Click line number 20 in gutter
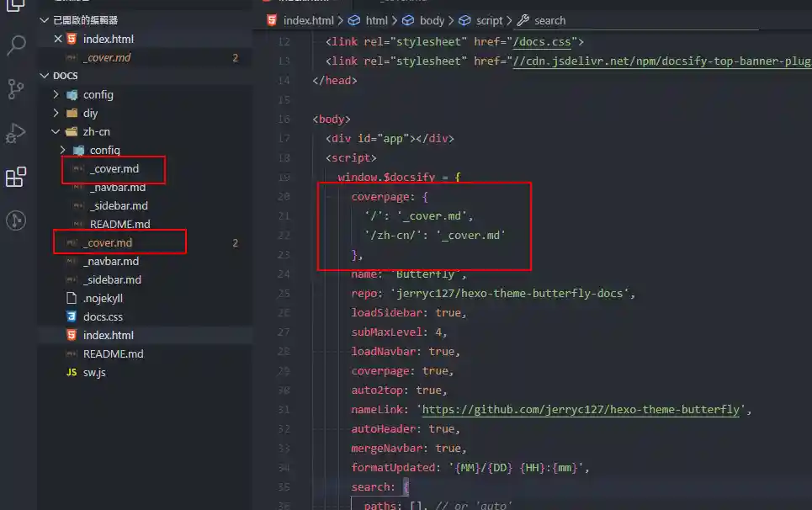The width and height of the screenshot is (812, 510). coord(284,197)
